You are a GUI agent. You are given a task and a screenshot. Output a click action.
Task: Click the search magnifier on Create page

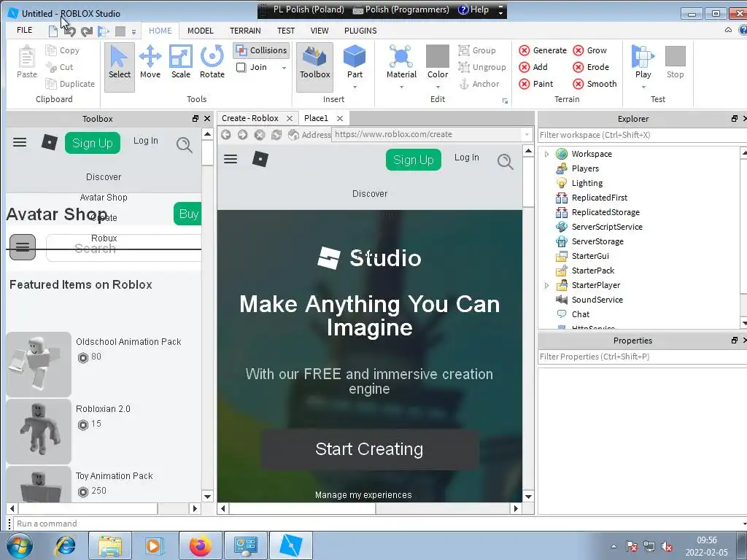(x=505, y=161)
